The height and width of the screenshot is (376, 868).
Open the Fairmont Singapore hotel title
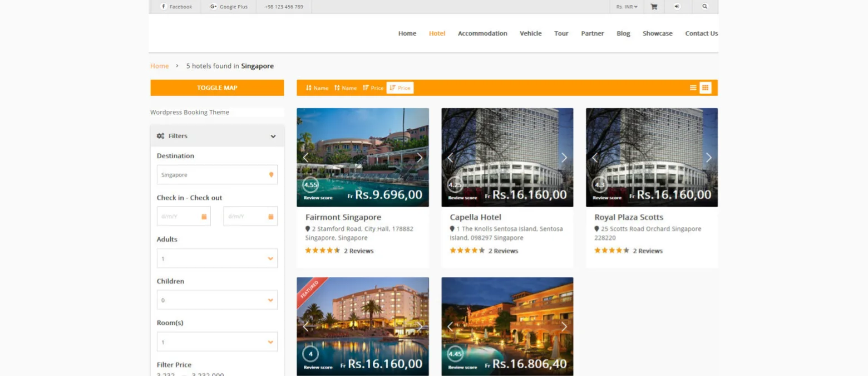pyautogui.click(x=343, y=217)
